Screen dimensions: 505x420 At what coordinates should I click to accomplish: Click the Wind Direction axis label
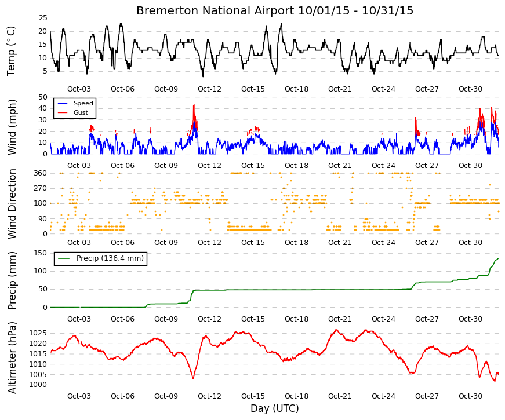(x=12, y=204)
